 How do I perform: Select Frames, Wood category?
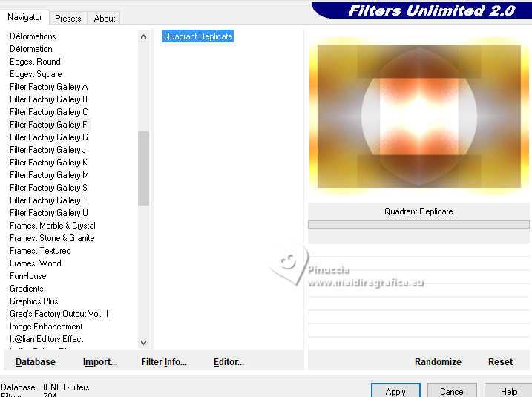36,263
